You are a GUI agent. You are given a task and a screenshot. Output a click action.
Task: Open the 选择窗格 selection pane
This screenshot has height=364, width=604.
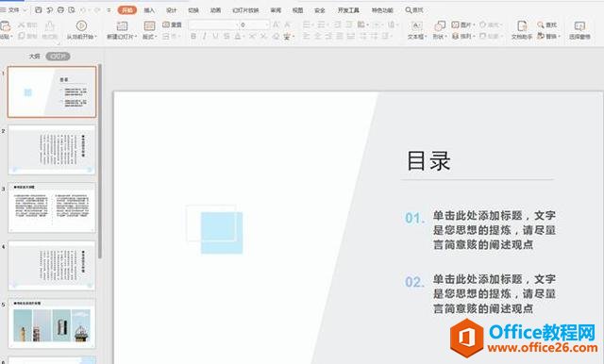(x=579, y=30)
